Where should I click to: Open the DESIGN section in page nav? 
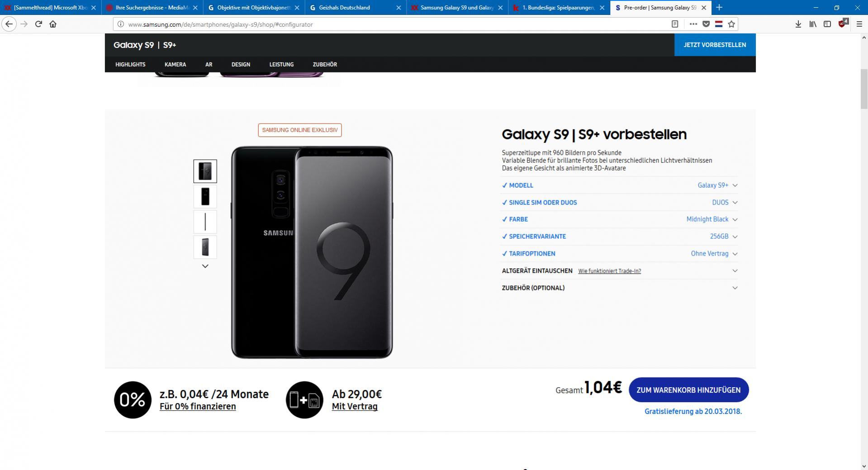(241, 64)
